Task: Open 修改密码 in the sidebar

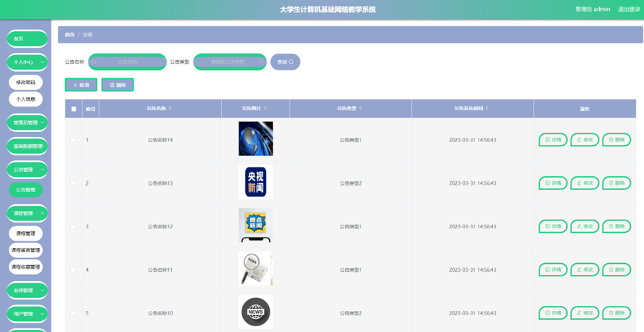Action: 25,82
